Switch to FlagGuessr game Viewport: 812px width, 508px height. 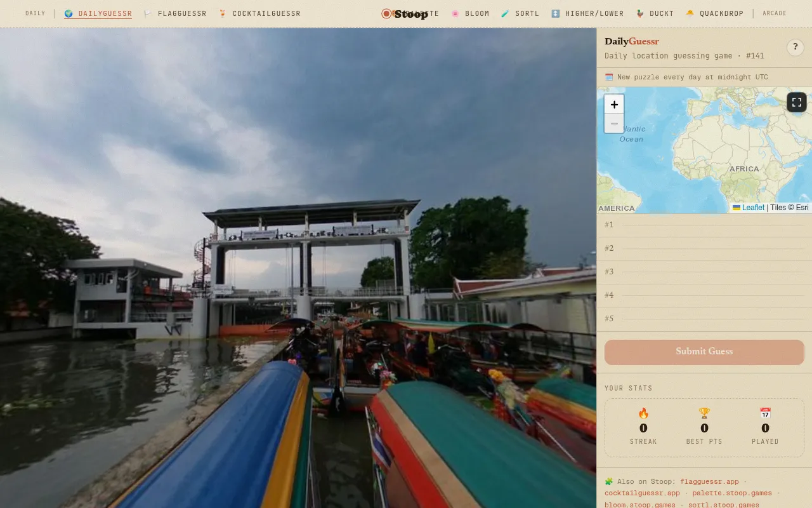[x=175, y=13]
